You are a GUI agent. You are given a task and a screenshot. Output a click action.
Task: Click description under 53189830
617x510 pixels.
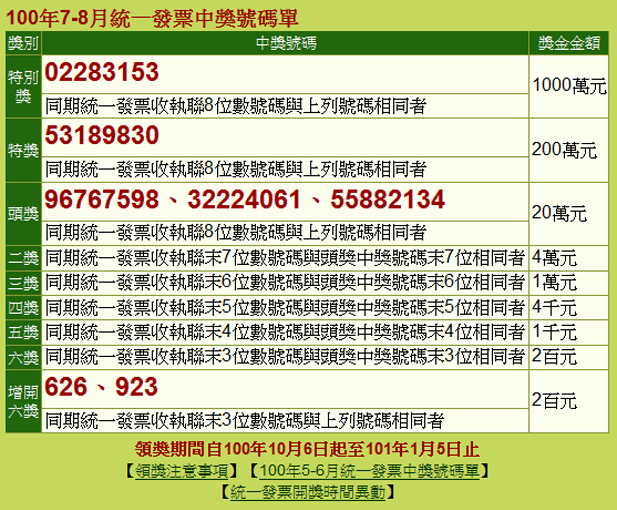click(235, 169)
